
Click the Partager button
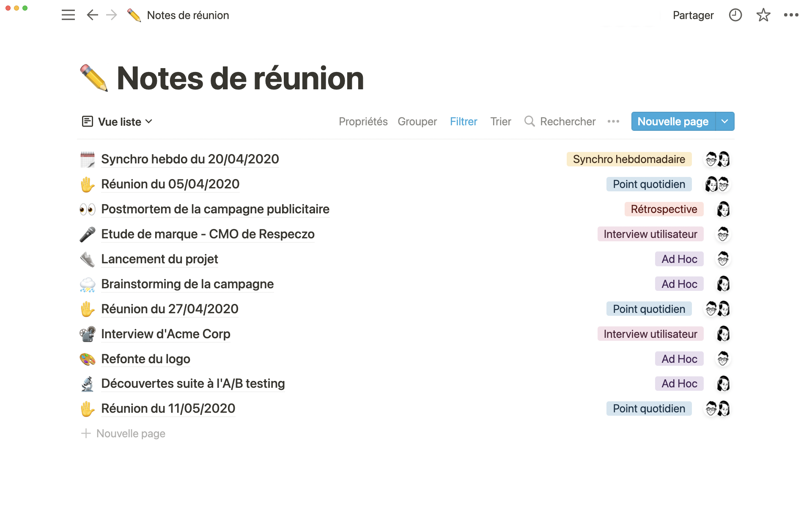(693, 15)
